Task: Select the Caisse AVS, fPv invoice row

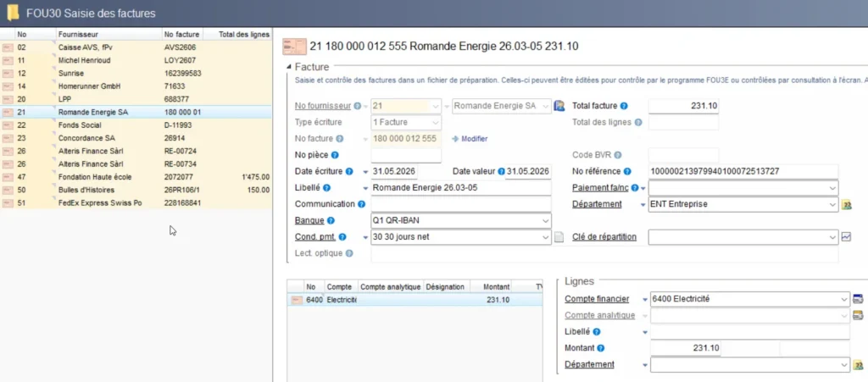Action: coord(136,47)
